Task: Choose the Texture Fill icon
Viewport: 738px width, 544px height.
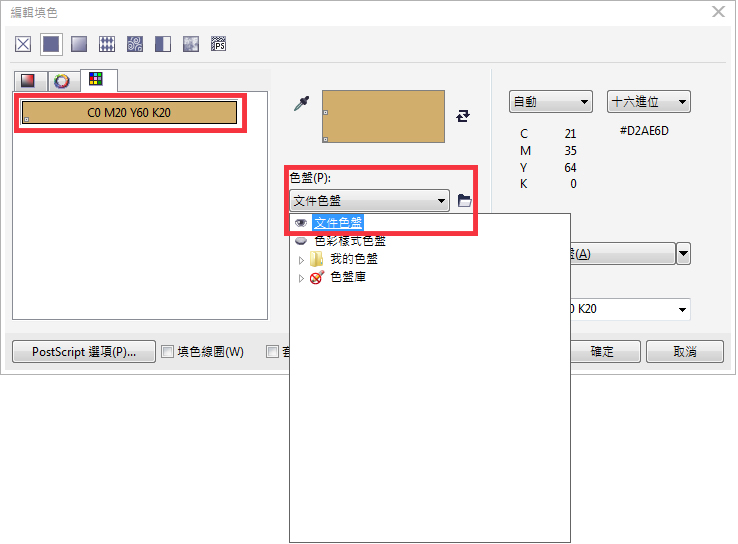Action: click(191, 44)
